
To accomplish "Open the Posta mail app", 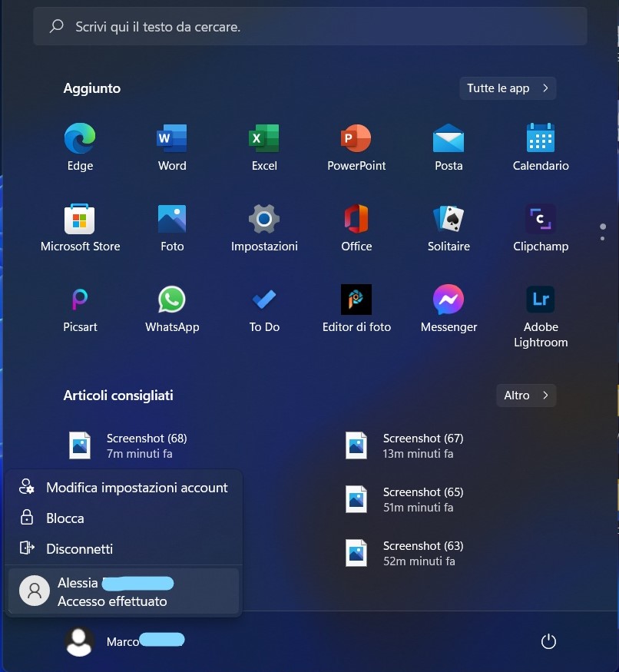I will (x=449, y=147).
